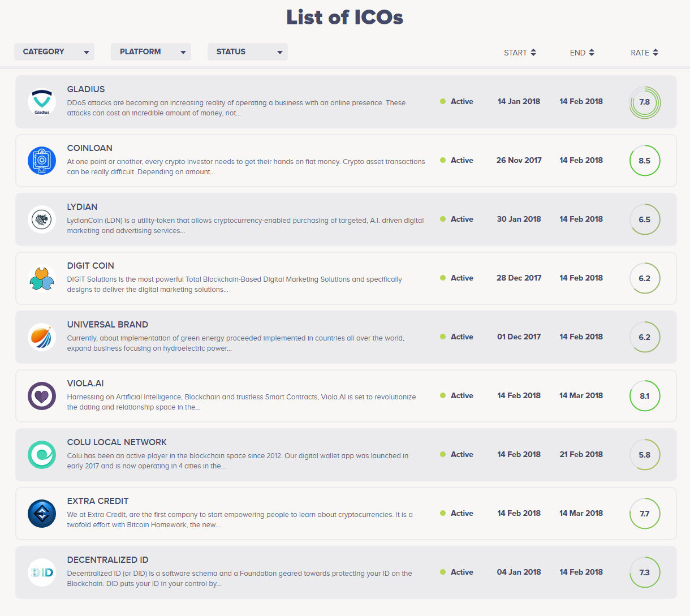The width and height of the screenshot is (690, 616).
Task: Open the CATEGORY filter dropdown
Action: coord(54,51)
